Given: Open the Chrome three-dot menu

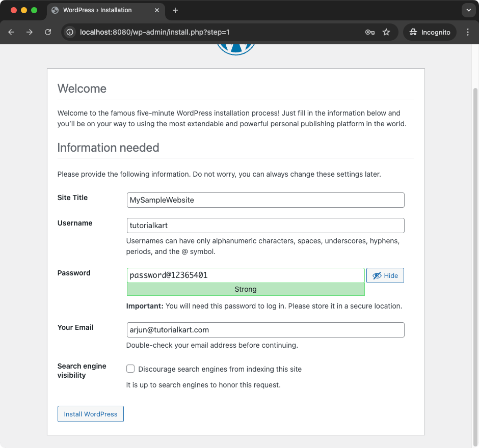Looking at the screenshot, I should point(468,32).
